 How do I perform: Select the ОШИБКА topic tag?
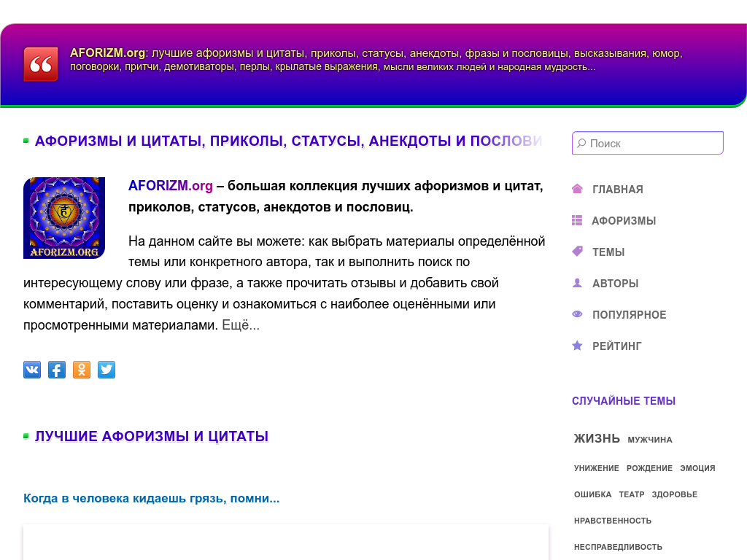click(592, 495)
